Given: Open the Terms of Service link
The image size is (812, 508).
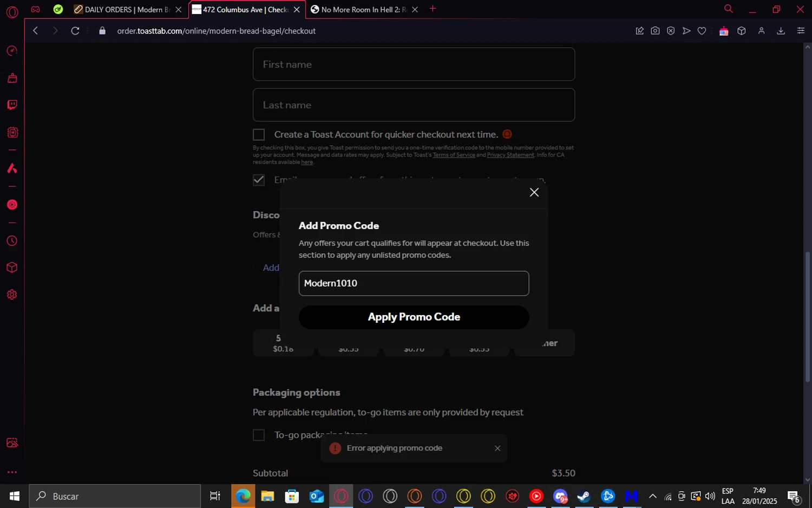Looking at the screenshot, I should coord(454,155).
